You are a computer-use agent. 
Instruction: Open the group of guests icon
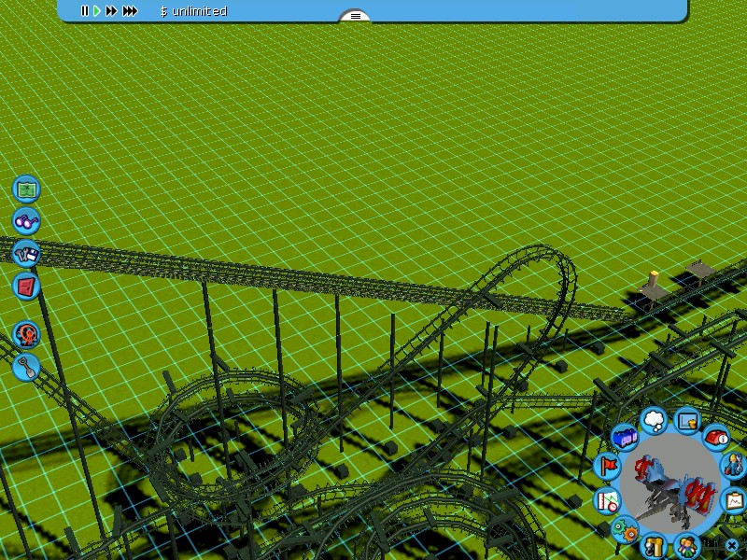pyautogui.click(x=687, y=546)
